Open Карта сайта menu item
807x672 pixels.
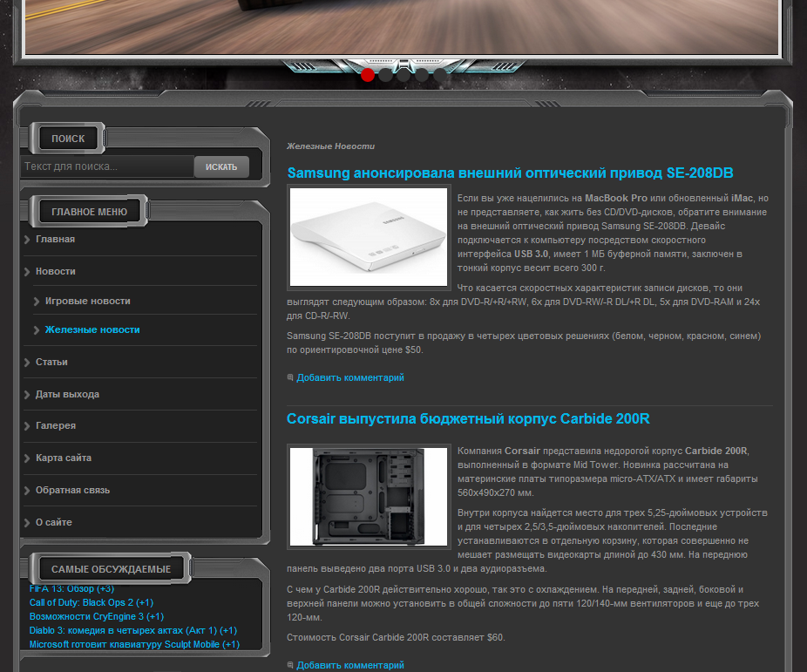[64, 458]
